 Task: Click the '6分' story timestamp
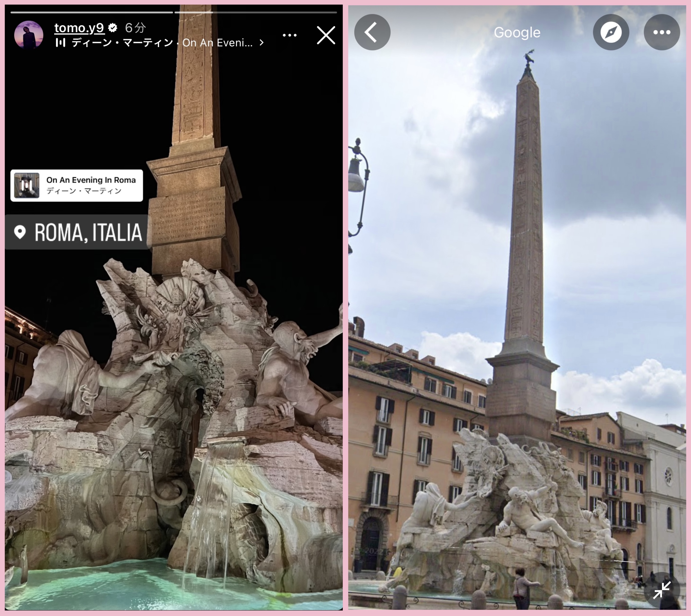click(x=135, y=28)
